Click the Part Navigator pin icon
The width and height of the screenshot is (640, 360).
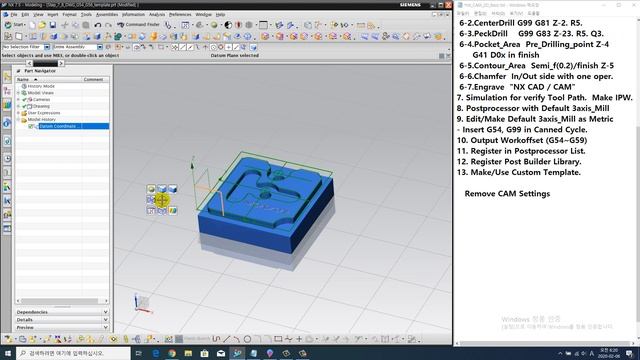(x=18, y=71)
